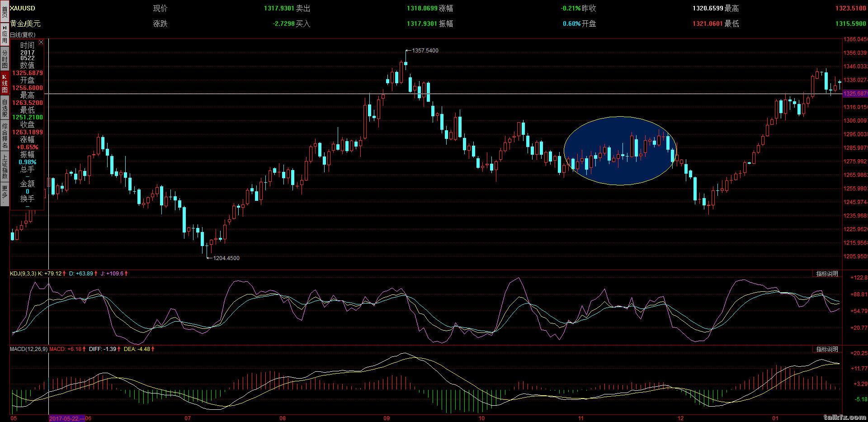868x422 pixels.
Task: Click the KDJ(9,3,3) indicator label
Action: tap(23, 274)
